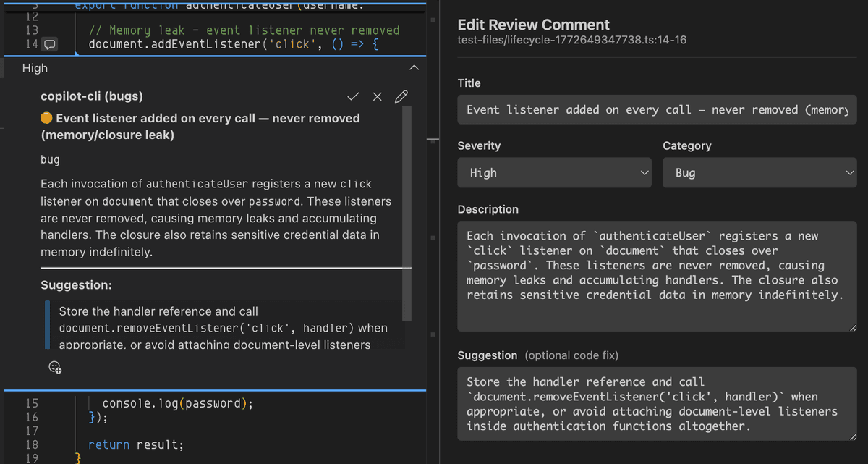Collapse the High severity comment panel

pyautogui.click(x=413, y=67)
